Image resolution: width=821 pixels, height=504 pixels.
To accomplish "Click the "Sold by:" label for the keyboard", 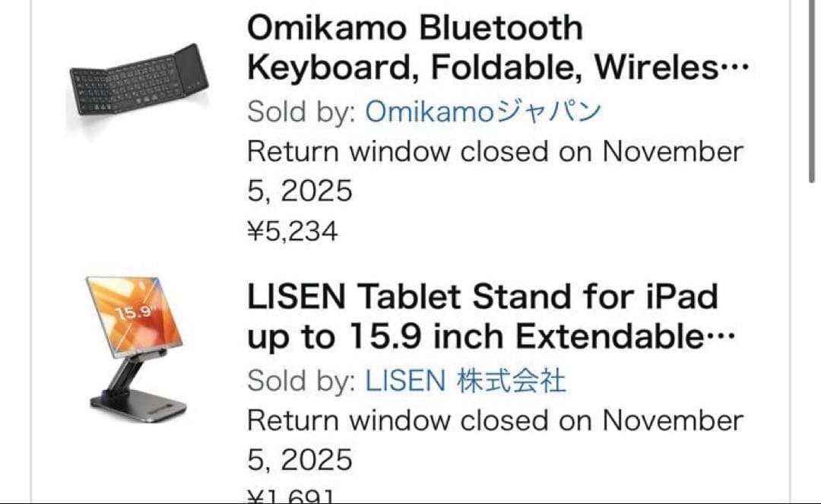I will (x=301, y=113).
